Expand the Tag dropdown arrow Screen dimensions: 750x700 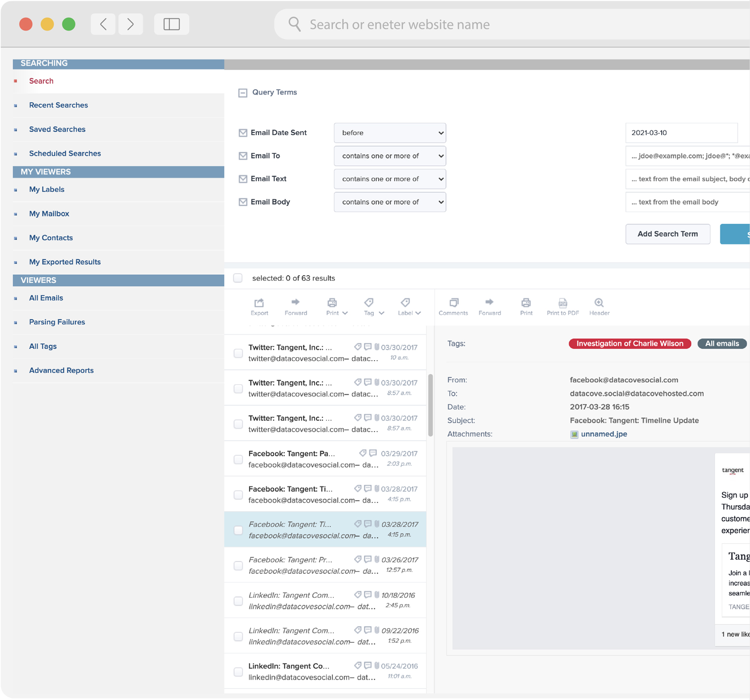point(382,313)
